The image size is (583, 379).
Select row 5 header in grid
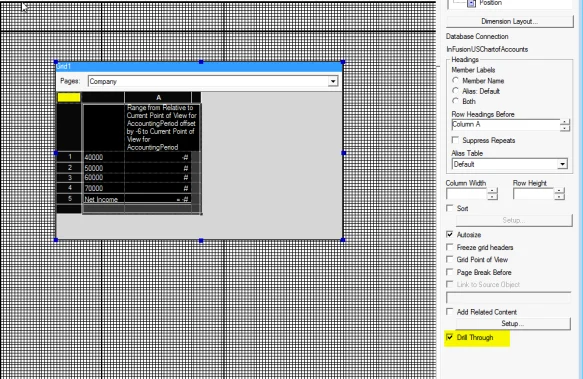point(69,199)
